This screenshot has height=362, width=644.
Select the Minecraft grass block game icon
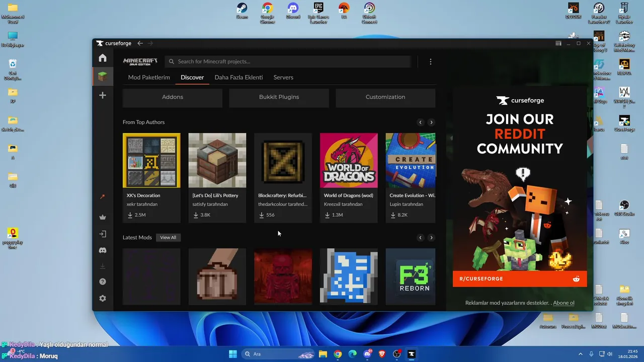tap(103, 76)
